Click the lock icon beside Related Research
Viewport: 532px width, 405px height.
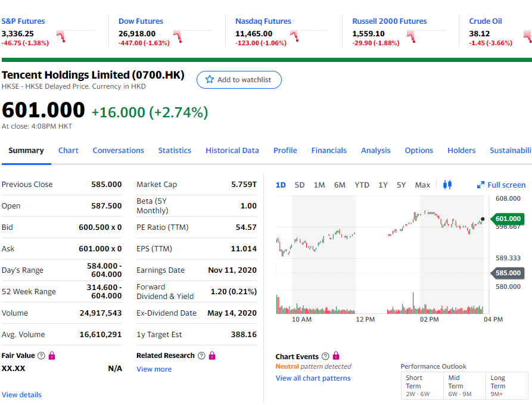pos(211,356)
